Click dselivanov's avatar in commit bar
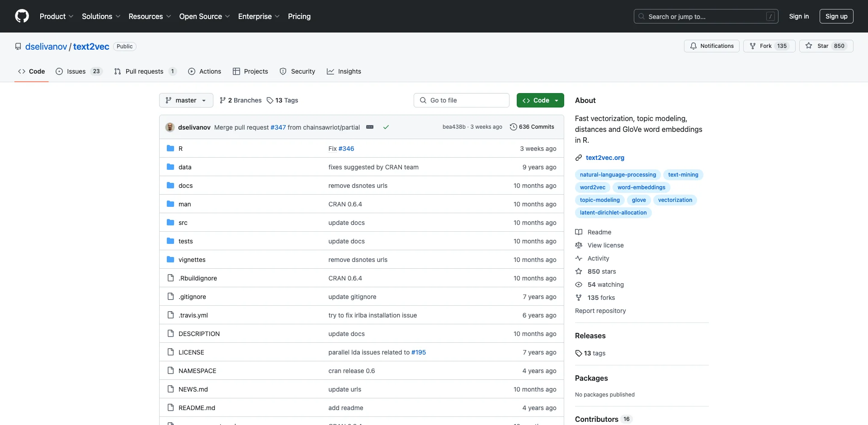Screen dimensions: 868x425 170,127
